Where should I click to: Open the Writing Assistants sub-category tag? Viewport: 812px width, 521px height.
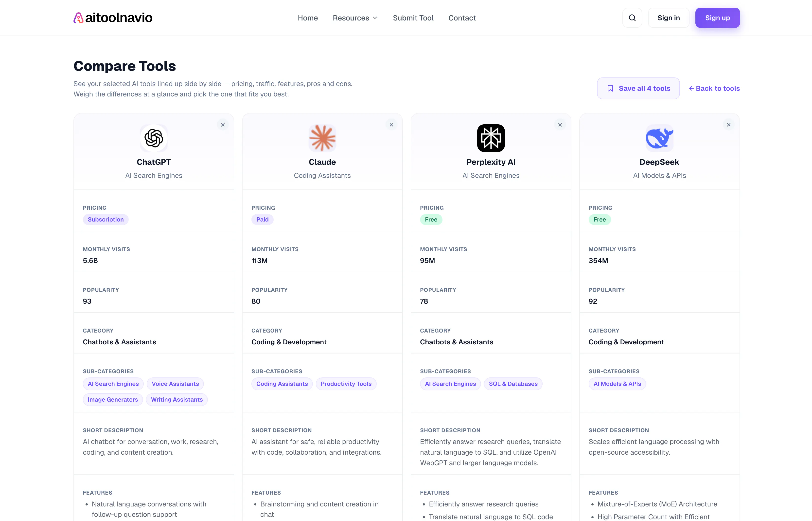tap(177, 400)
